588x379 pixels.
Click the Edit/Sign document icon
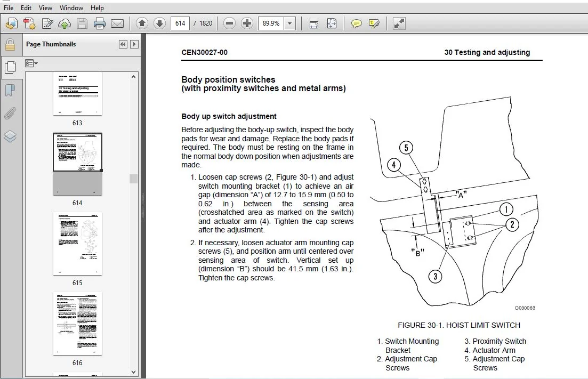[x=47, y=23]
